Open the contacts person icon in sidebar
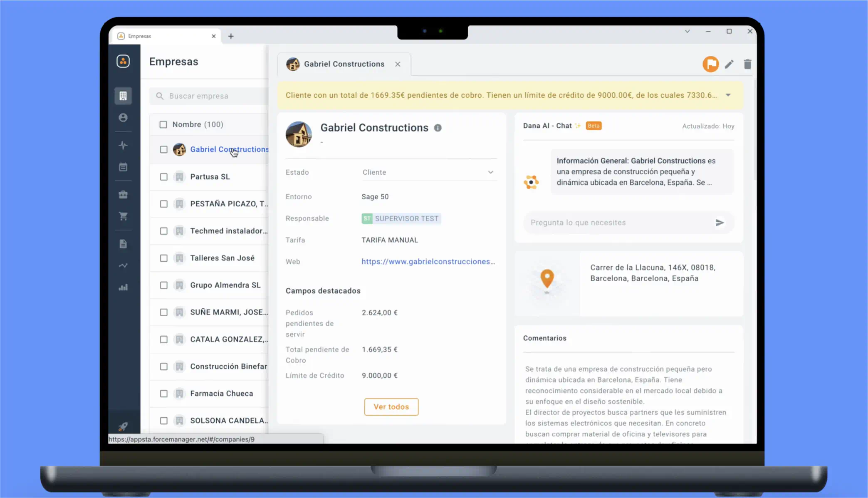 pos(123,118)
